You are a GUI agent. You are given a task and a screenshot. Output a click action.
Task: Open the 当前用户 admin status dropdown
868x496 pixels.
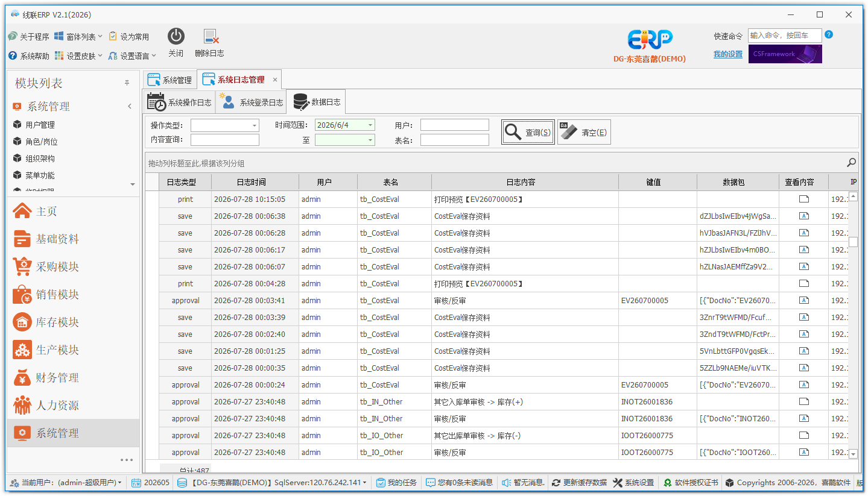pyautogui.click(x=66, y=483)
